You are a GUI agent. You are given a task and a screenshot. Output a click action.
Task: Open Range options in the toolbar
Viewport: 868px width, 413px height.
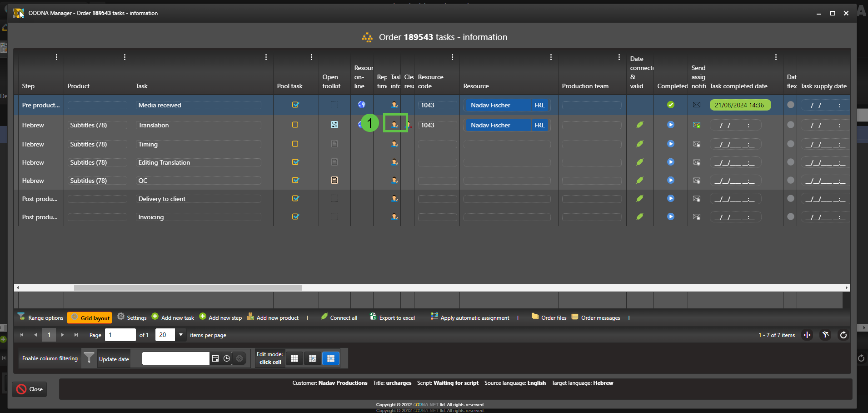click(x=40, y=317)
